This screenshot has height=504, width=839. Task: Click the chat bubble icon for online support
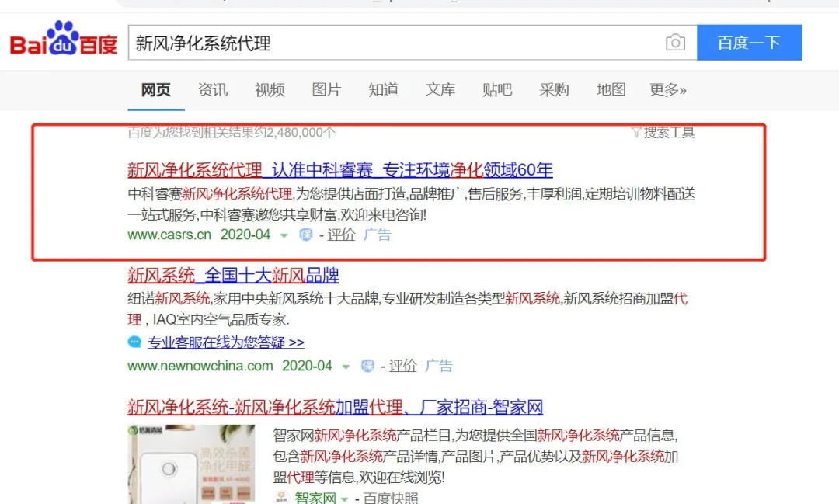[135, 342]
